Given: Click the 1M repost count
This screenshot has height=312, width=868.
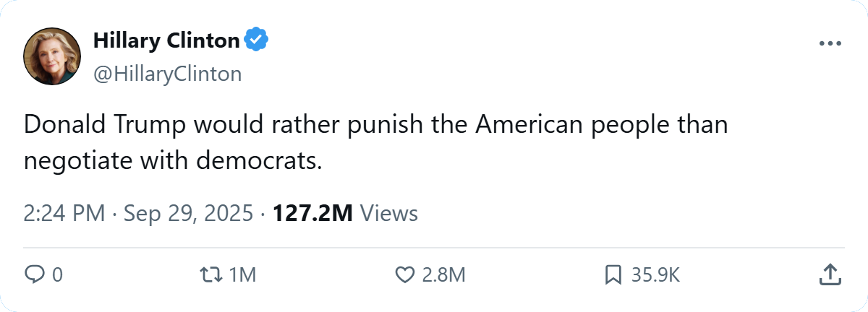Looking at the screenshot, I should [x=242, y=274].
